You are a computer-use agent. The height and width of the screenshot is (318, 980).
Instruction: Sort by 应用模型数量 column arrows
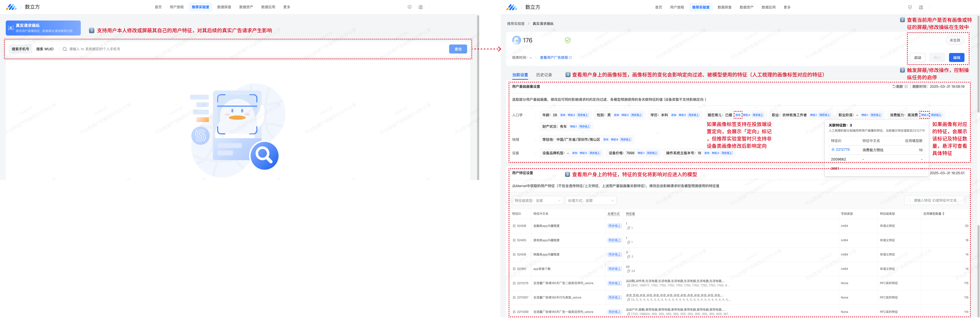coord(943,214)
